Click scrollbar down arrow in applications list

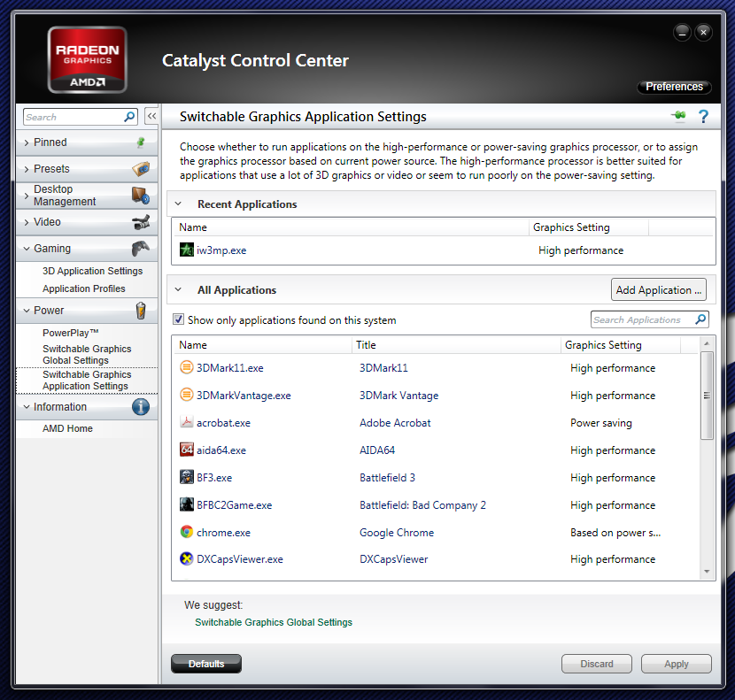point(707,571)
